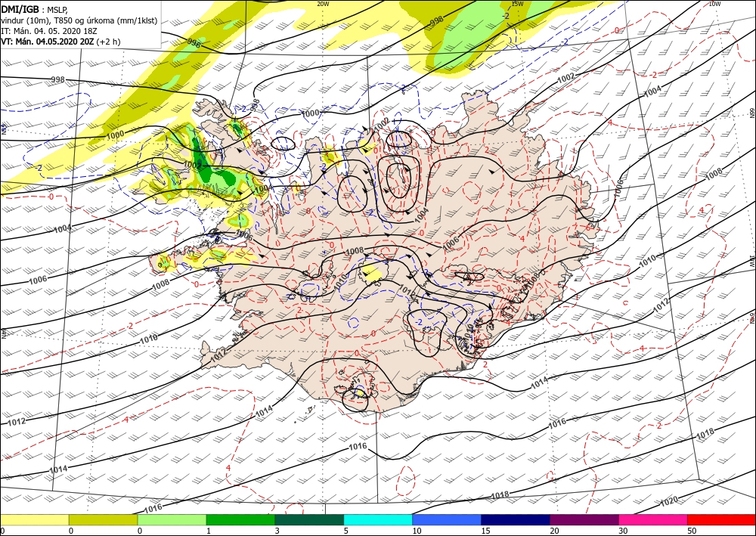Click the pale yellow legend swatch
The width and height of the screenshot is (756, 536).
34,519
